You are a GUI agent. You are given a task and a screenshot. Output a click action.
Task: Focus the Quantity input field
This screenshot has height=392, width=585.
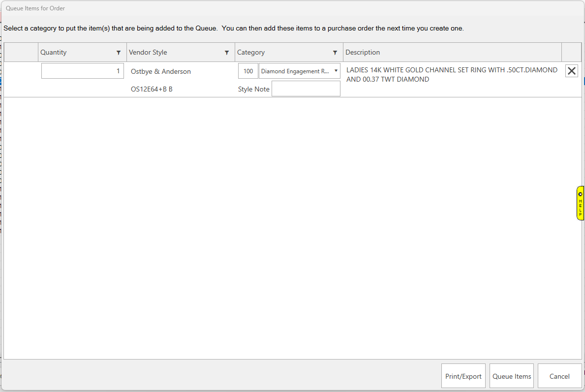pos(82,71)
